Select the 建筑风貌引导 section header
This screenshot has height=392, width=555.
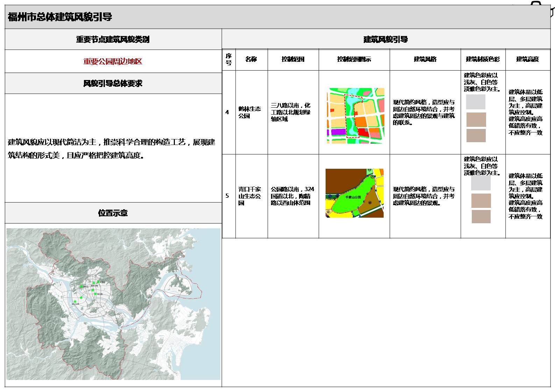coord(385,39)
